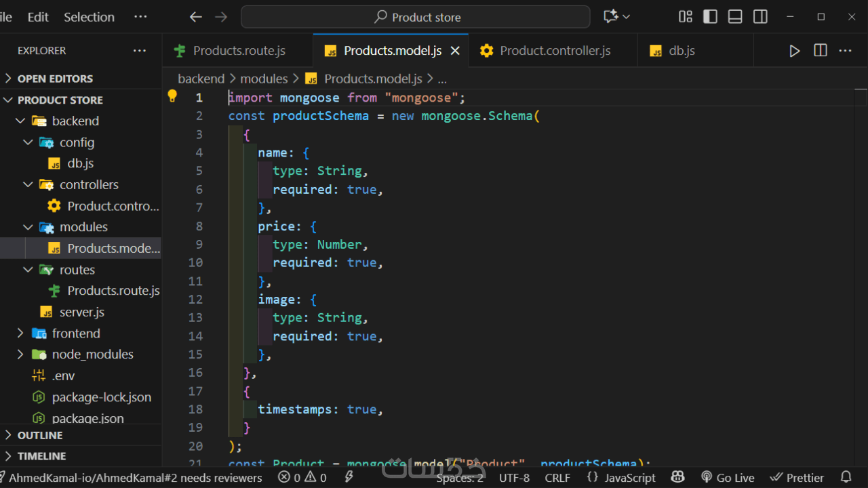
Task: Toggle the Primary Side Bar visibility
Action: pyautogui.click(x=710, y=17)
